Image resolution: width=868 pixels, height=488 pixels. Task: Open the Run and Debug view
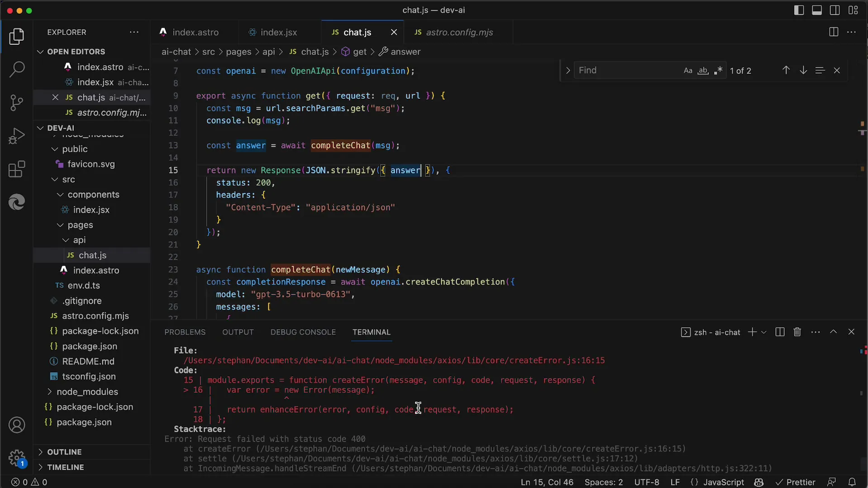pyautogui.click(x=17, y=136)
